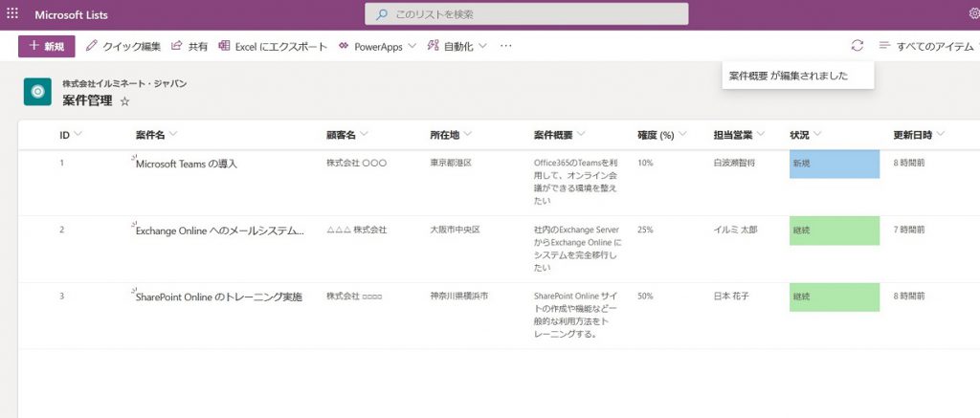
Task: Click green 継続 status in Exchange row
Action: 835,231
